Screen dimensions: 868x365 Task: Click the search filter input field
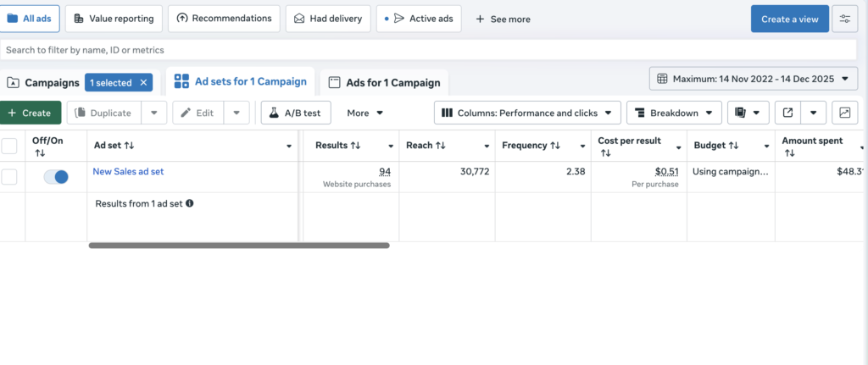pyautogui.click(x=424, y=50)
